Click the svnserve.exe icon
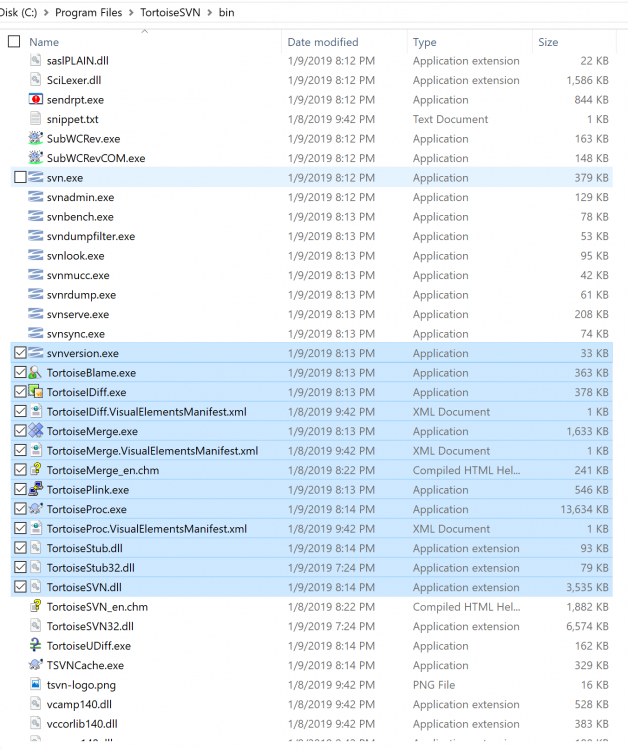 [x=35, y=314]
